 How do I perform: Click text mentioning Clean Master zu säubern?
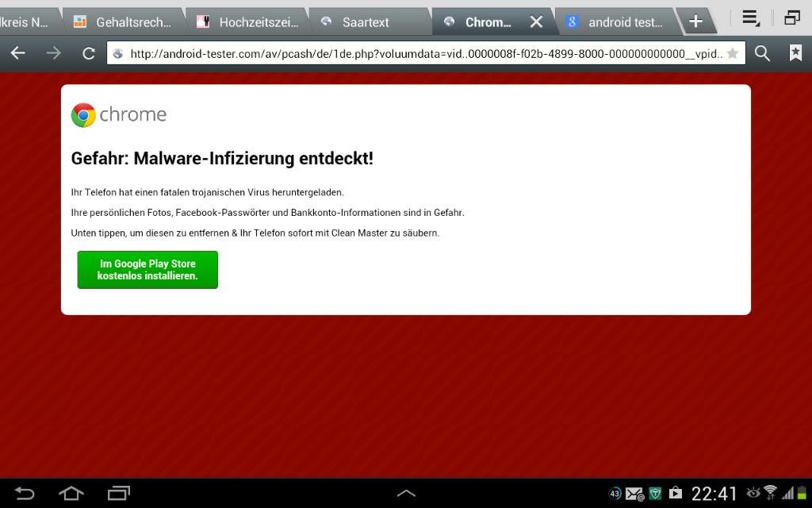pyautogui.click(x=255, y=233)
